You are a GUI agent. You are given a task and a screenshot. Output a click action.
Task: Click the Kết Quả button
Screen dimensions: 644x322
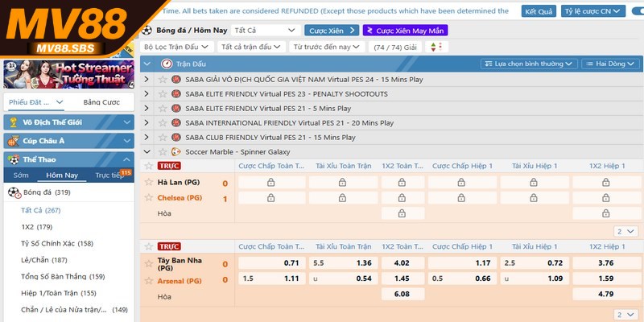click(539, 12)
